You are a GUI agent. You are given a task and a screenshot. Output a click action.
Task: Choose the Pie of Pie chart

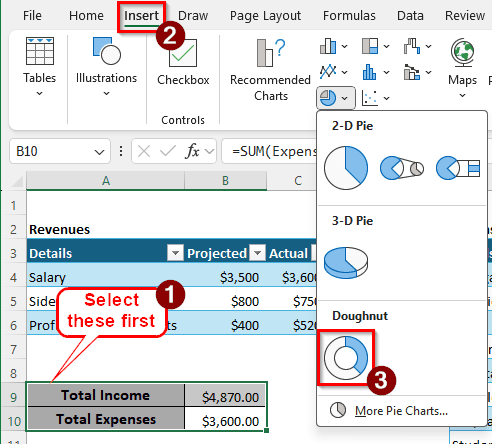click(x=402, y=168)
